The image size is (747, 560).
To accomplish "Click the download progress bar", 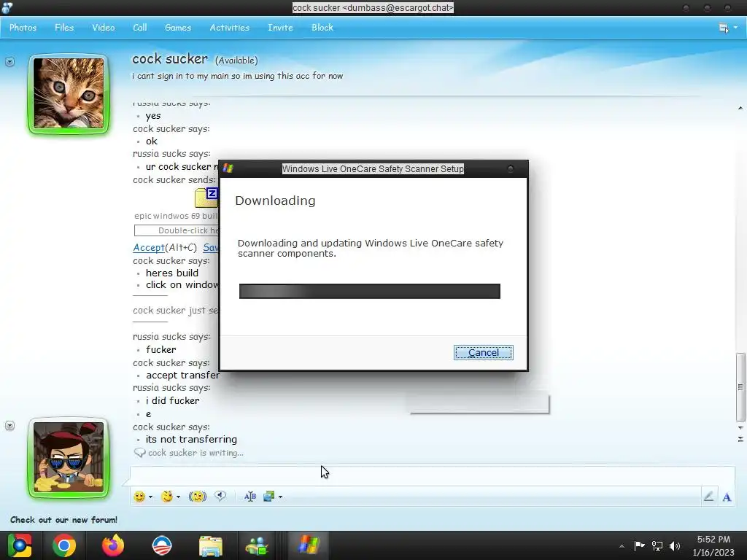I will coord(370,291).
